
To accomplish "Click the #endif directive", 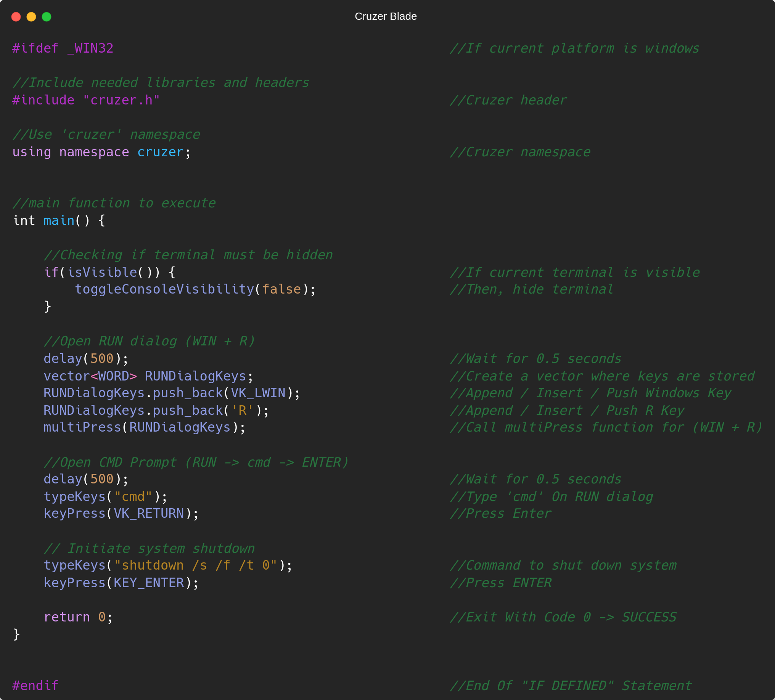I will [x=35, y=686].
